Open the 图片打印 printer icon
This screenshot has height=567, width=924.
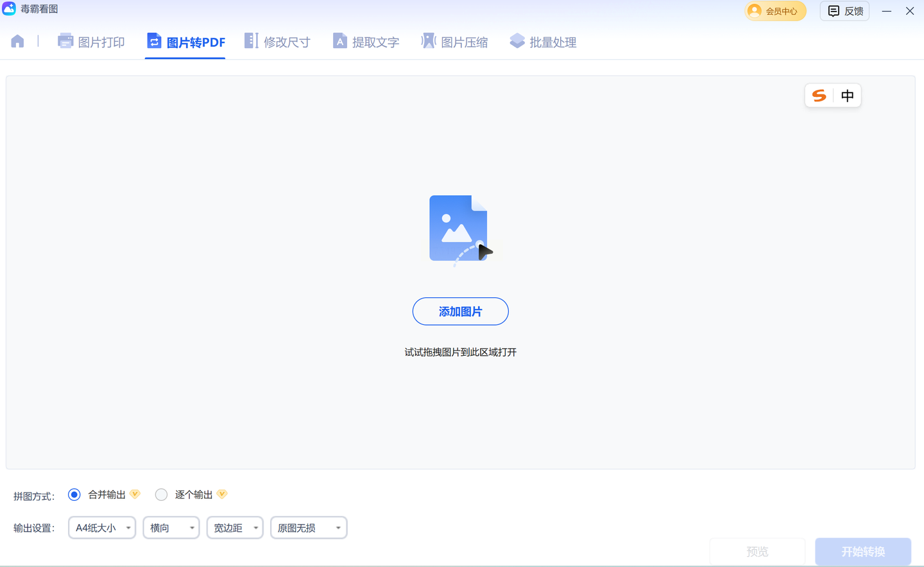coord(65,41)
